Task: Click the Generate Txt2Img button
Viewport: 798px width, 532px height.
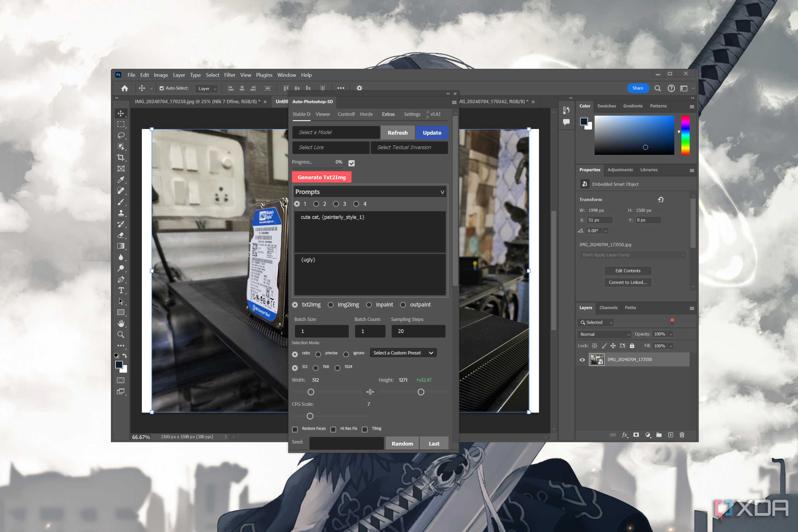Action: pos(322,177)
